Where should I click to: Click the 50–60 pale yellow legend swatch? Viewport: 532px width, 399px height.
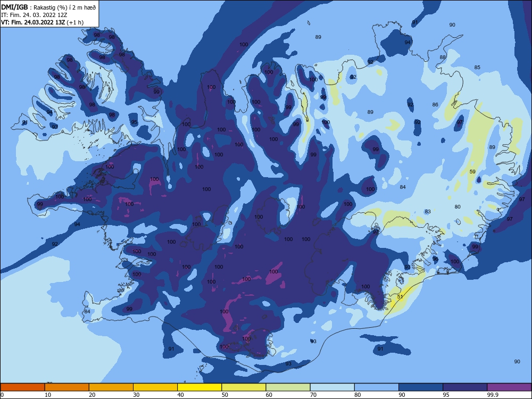[244, 387]
